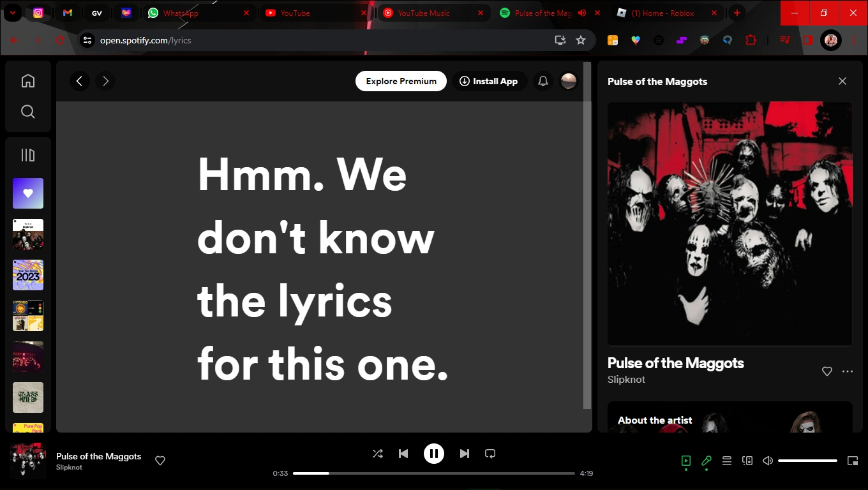The height and width of the screenshot is (490, 868).
Task: Open Home from the sidebar
Action: [x=28, y=80]
